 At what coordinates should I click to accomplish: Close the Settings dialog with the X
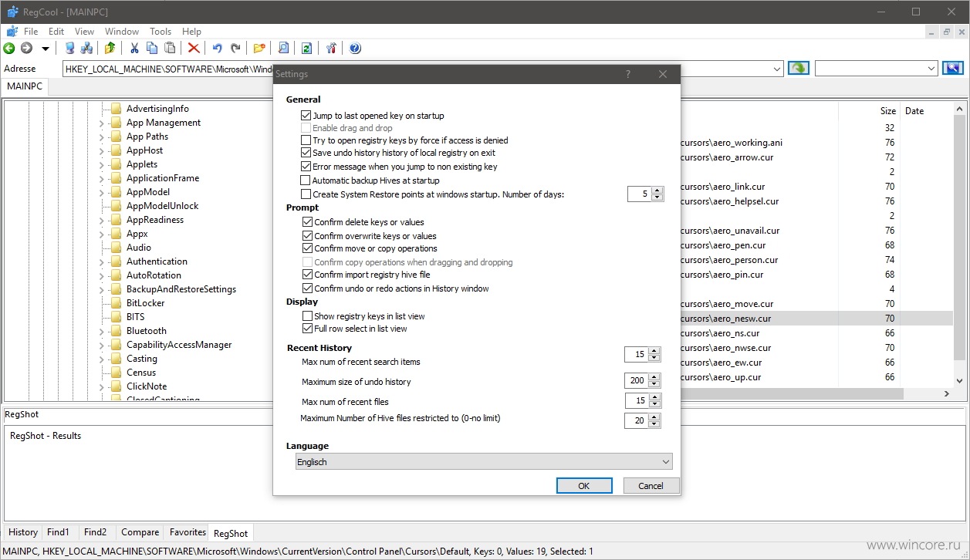[663, 74]
